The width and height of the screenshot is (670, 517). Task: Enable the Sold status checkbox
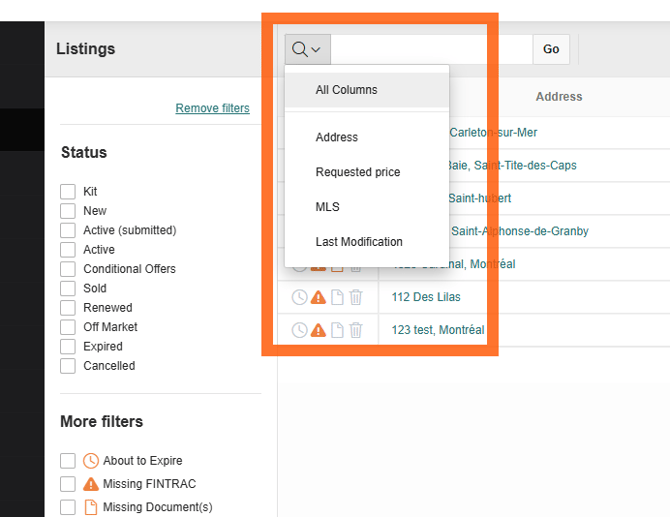click(68, 288)
